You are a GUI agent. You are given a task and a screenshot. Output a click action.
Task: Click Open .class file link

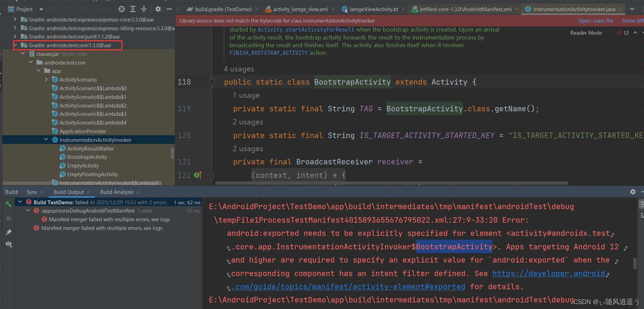pyautogui.click(x=595, y=21)
